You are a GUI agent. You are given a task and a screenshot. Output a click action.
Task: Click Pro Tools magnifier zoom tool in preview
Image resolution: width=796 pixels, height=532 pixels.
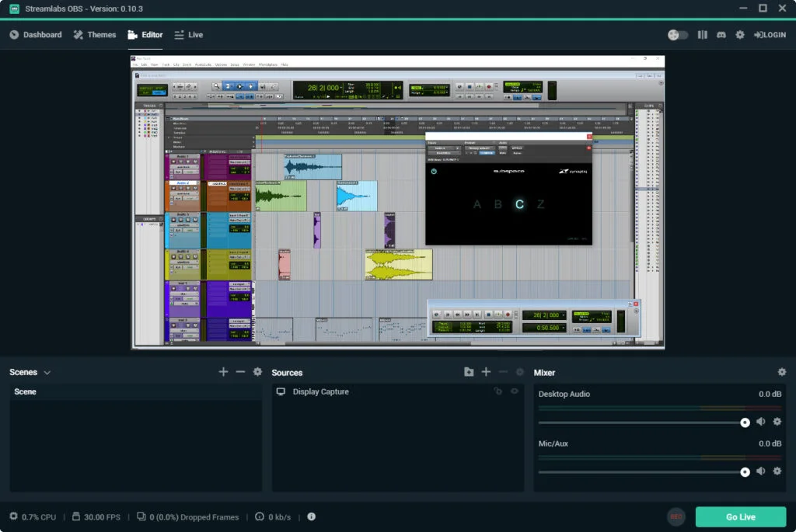tap(217, 86)
